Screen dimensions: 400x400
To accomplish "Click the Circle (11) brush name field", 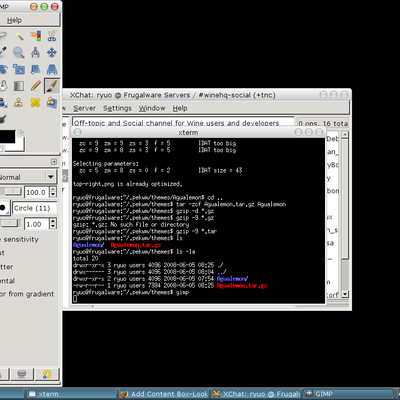I will pyautogui.click(x=34, y=208).
